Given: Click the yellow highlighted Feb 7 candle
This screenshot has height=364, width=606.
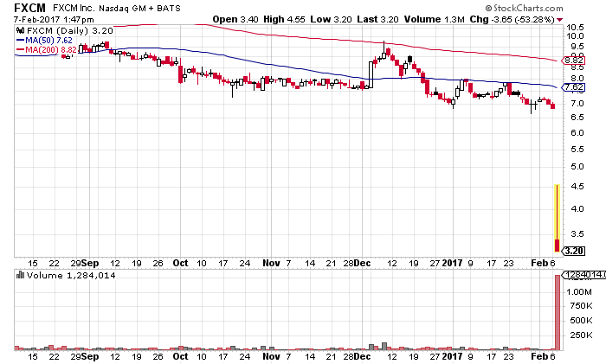Looking at the screenshot, I should point(557,218).
